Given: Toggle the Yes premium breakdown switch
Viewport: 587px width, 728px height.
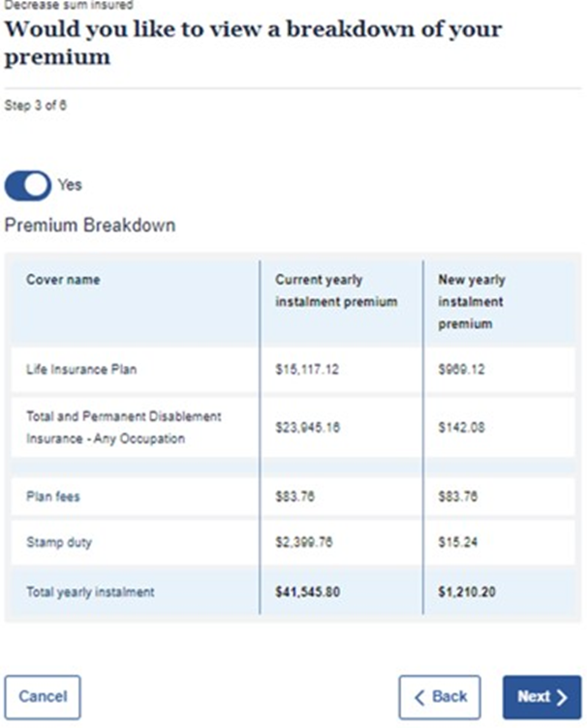Looking at the screenshot, I should click(x=28, y=185).
